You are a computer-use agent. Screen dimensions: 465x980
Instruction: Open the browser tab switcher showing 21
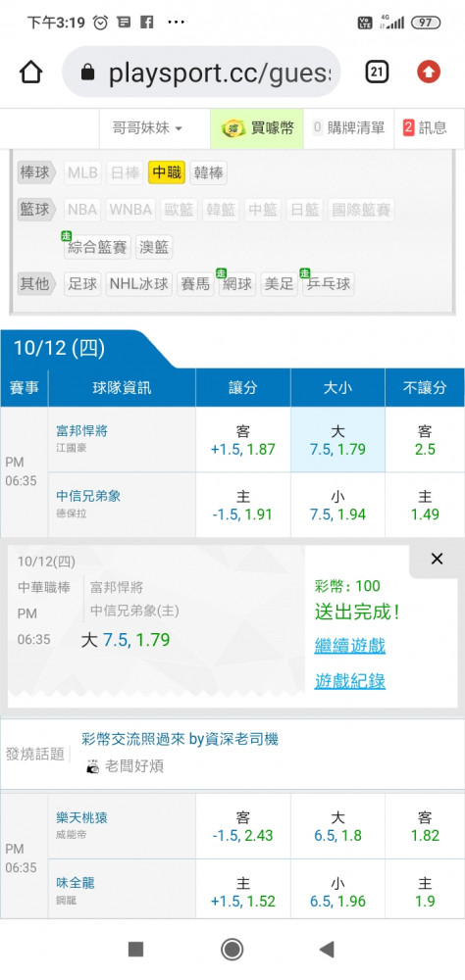(377, 73)
